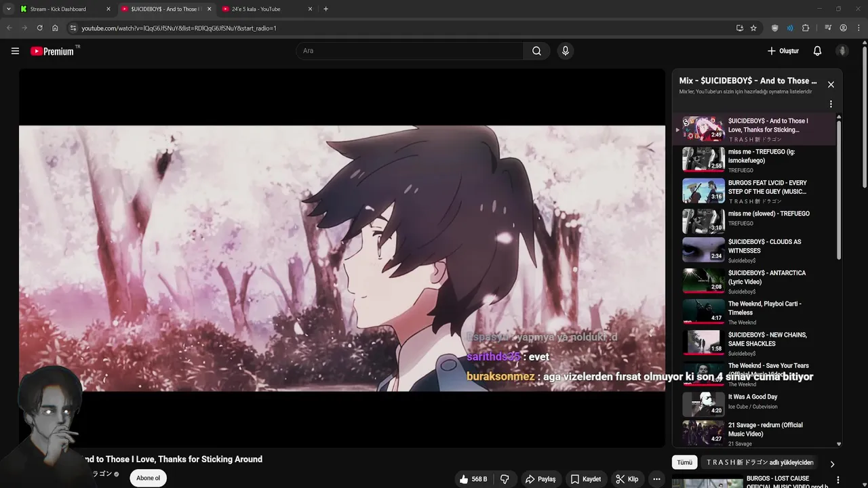Open $UICIDEBOY$ - CLOUDS AS WITNESSES
This screenshot has height=488, width=868.
(754, 250)
